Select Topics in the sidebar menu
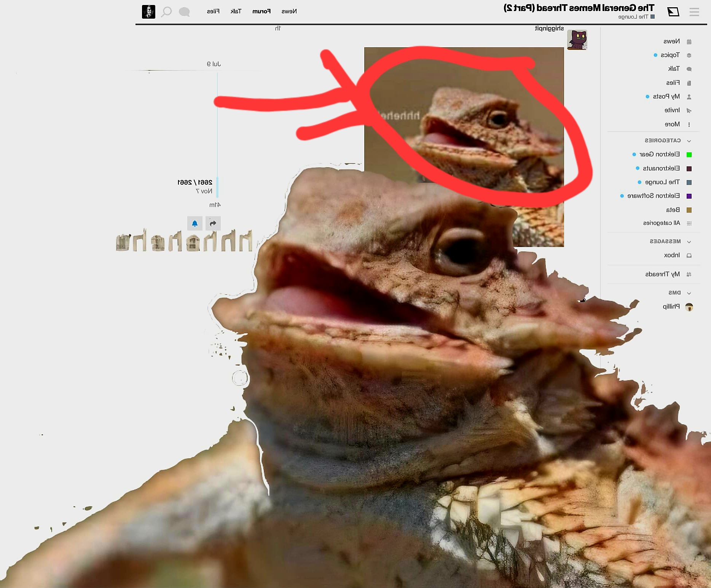This screenshot has width=711, height=588. coord(670,55)
